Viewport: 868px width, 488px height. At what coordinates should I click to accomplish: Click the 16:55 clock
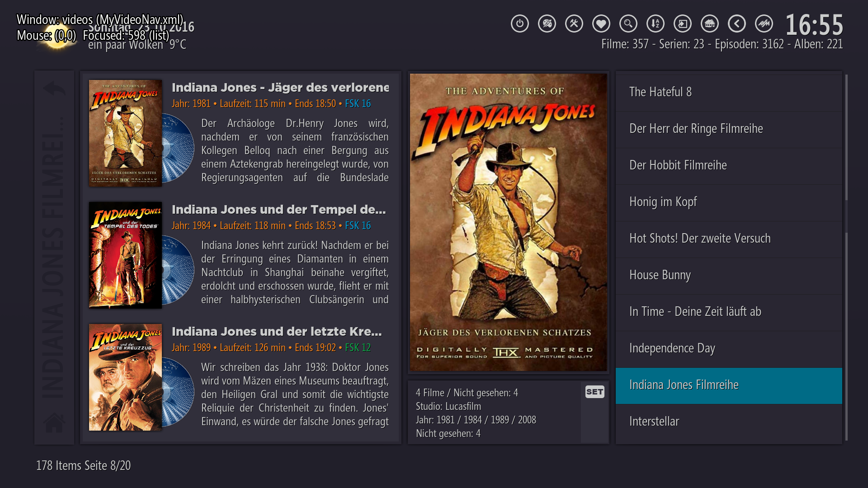[814, 24]
